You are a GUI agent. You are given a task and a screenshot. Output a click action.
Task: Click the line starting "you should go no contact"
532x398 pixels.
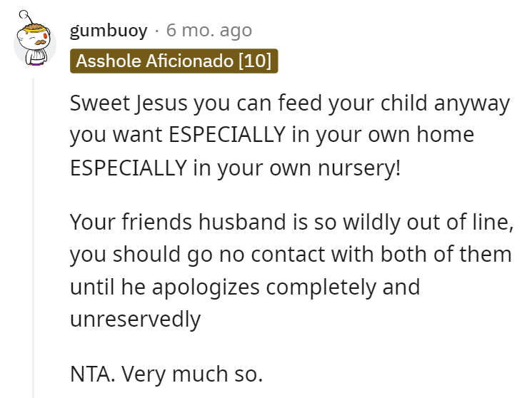tap(290, 254)
